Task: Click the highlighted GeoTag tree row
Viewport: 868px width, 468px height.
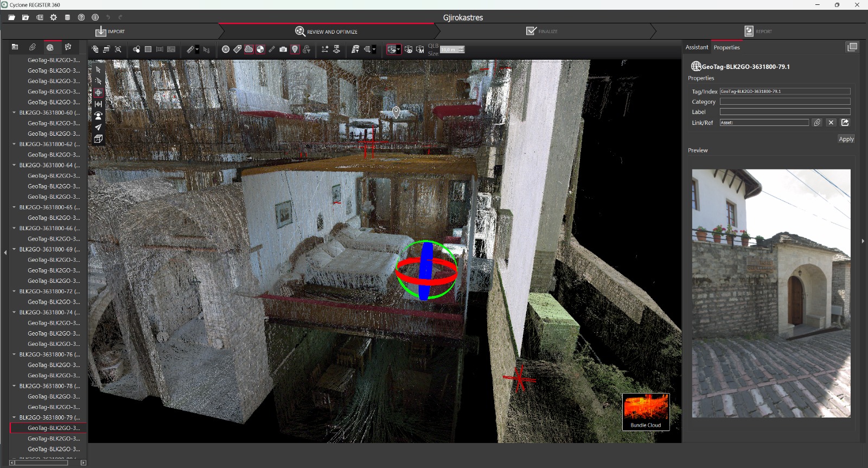Action: (x=48, y=428)
